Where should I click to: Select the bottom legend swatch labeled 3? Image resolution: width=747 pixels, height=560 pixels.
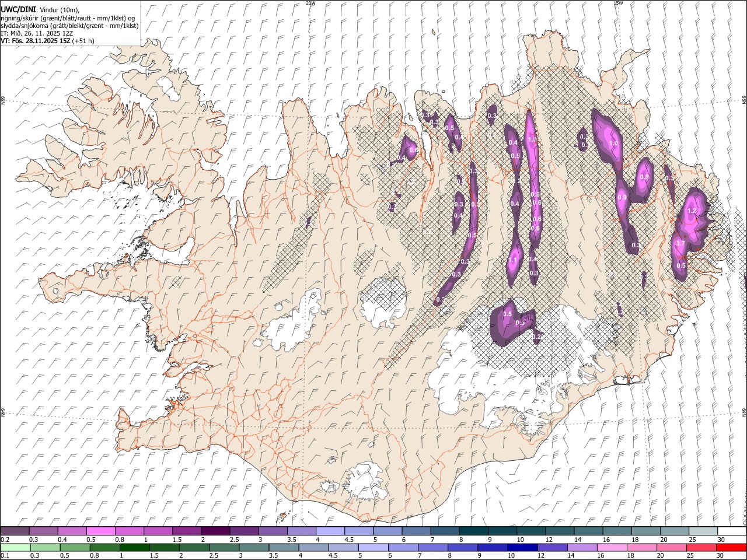click(x=254, y=547)
